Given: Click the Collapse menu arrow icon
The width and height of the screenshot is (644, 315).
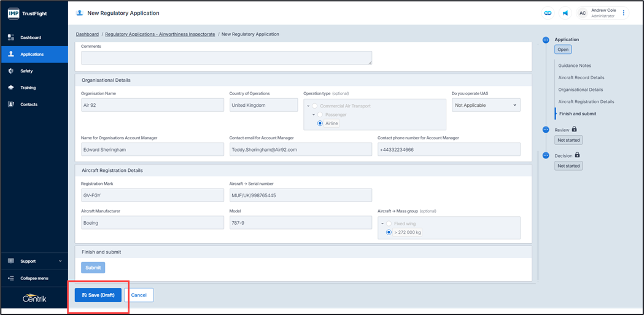Looking at the screenshot, I should (11, 278).
